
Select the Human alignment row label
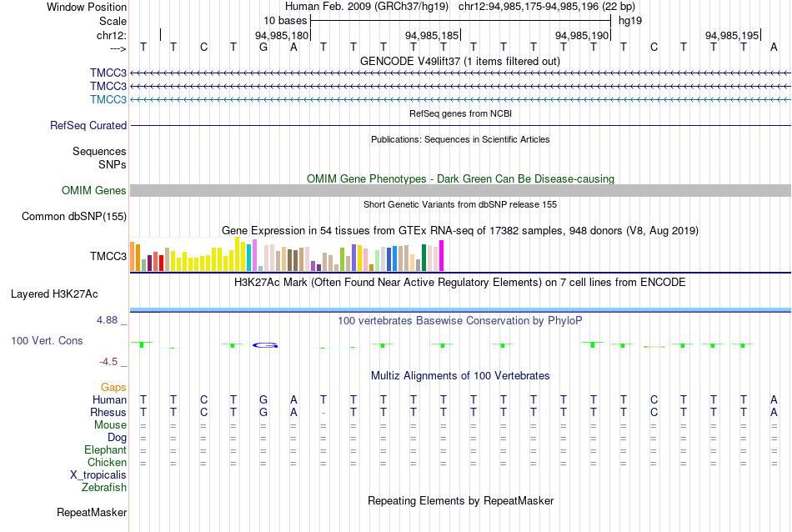pyautogui.click(x=109, y=399)
